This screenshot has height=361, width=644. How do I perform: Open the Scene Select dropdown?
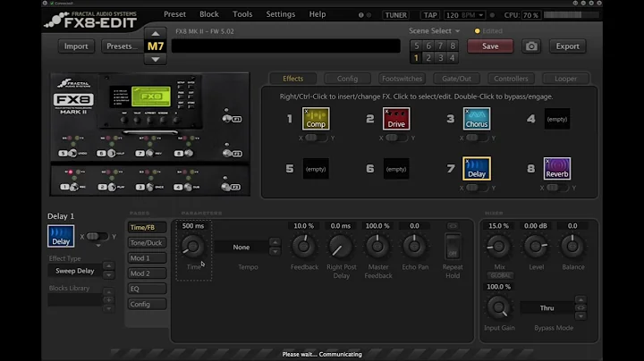434,30
